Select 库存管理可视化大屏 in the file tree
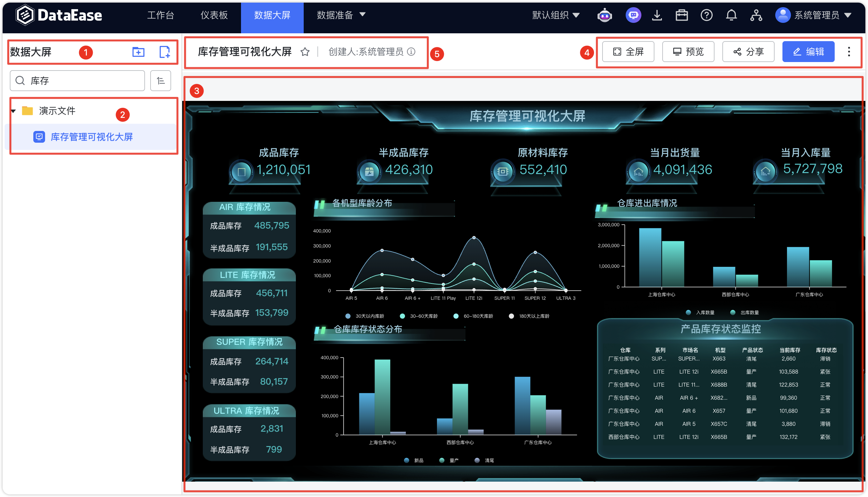The image size is (868, 497). tap(91, 136)
